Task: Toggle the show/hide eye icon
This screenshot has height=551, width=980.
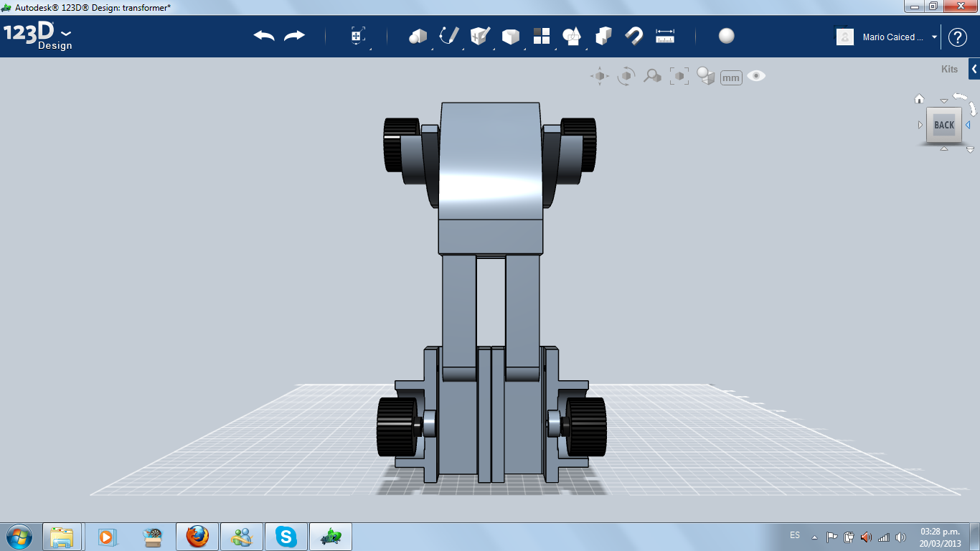Action: pyautogui.click(x=756, y=76)
